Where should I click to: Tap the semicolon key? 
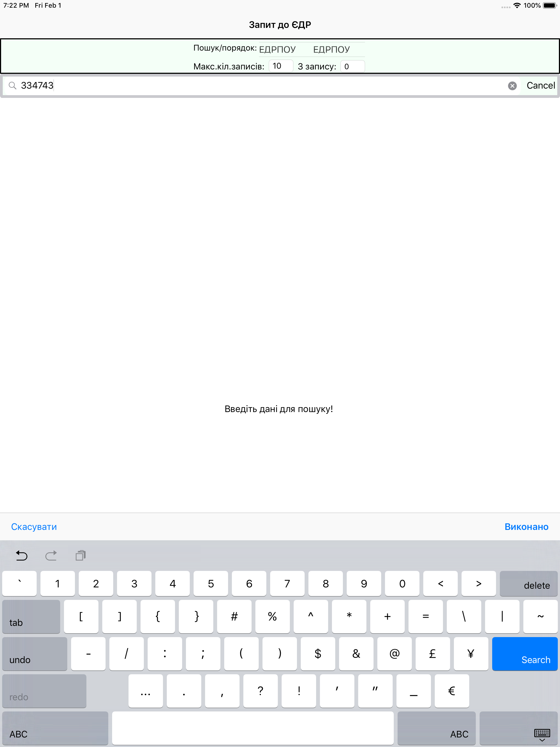click(x=203, y=654)
